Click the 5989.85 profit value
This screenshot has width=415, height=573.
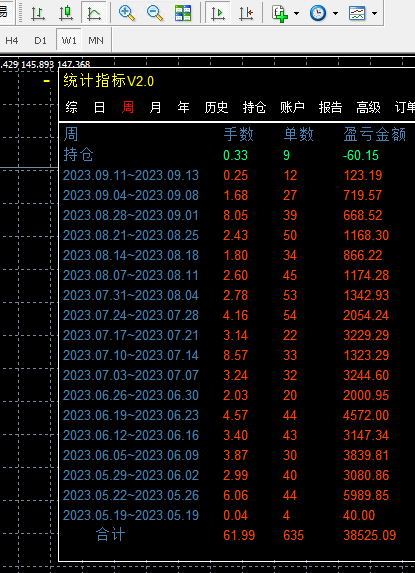point(366,496)
